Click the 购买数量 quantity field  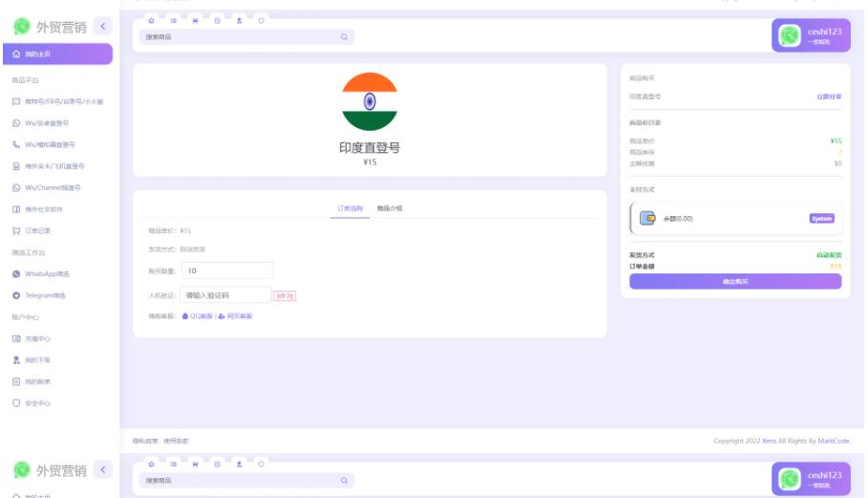(226, 271)
